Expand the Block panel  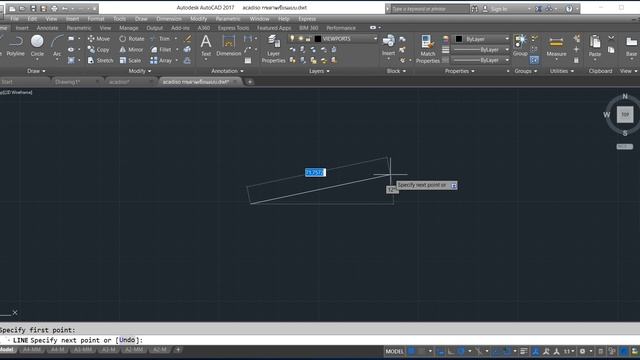pos(396,71)
